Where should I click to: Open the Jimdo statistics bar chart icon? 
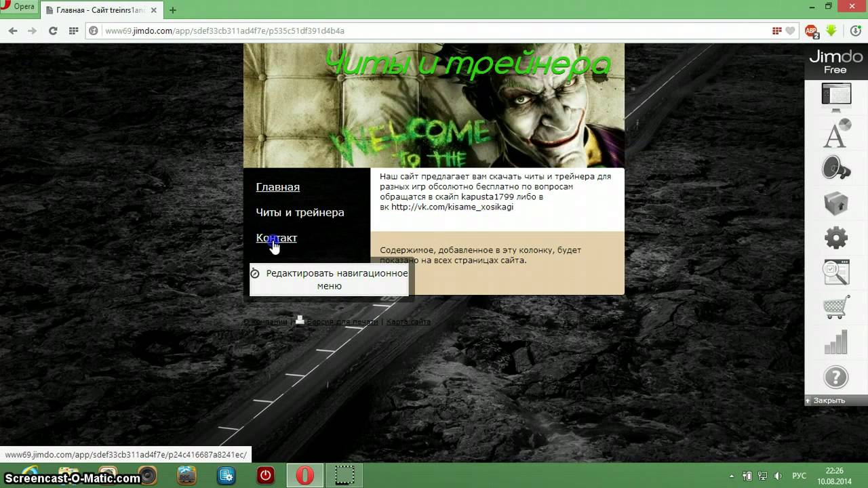tap(836, 342)
